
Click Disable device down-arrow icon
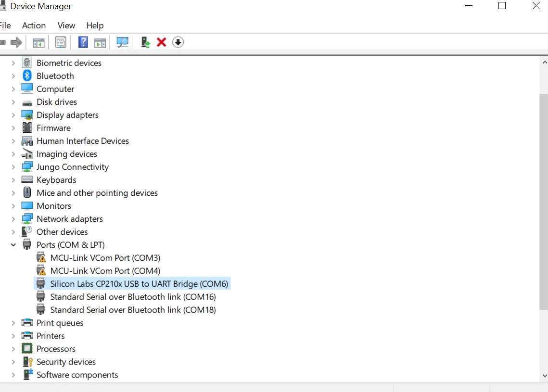tap(178, 42)
